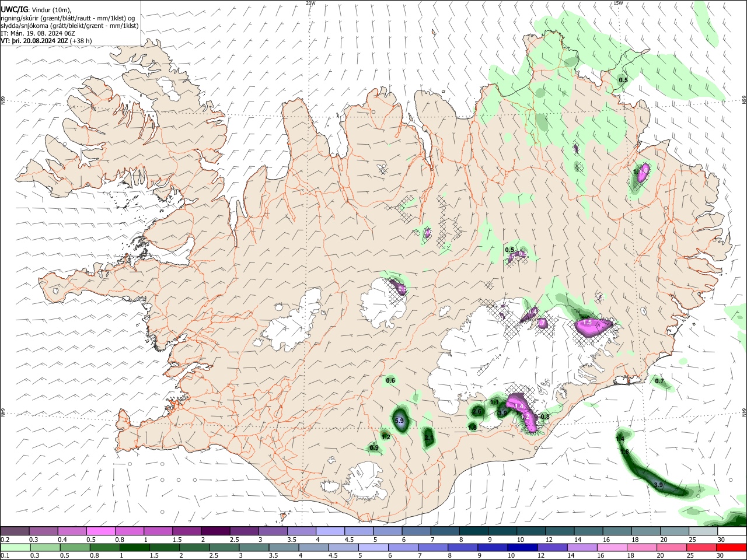Click the 1.5 snowfall value in the pink patch
This screenshot has height=560, width=747.
(x=587, y=322)
